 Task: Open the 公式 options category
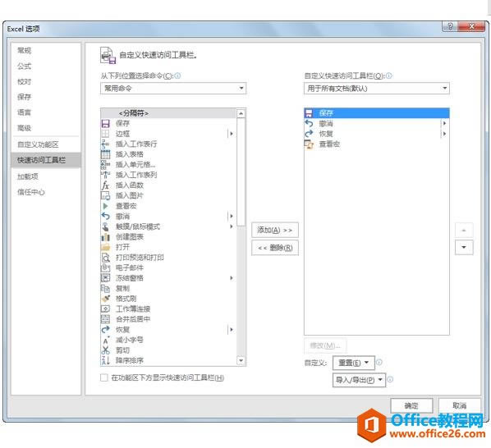tap(25, 66)
